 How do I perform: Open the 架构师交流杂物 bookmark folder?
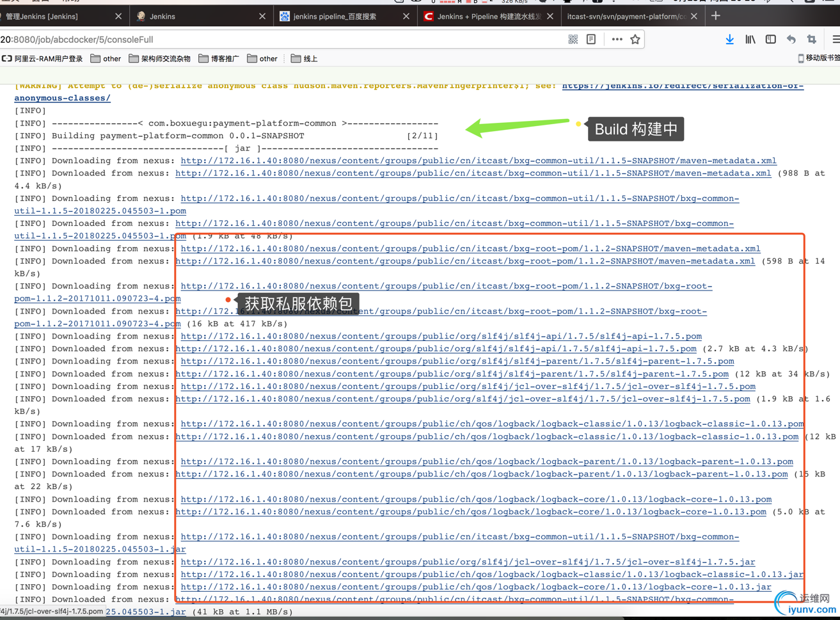(159, 58)
